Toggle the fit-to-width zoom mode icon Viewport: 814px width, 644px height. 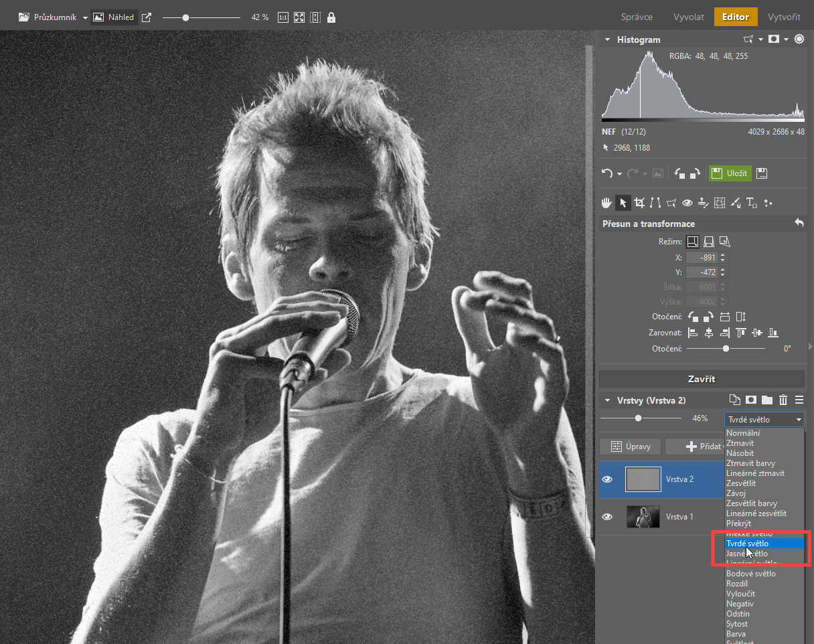coord(315,17)
